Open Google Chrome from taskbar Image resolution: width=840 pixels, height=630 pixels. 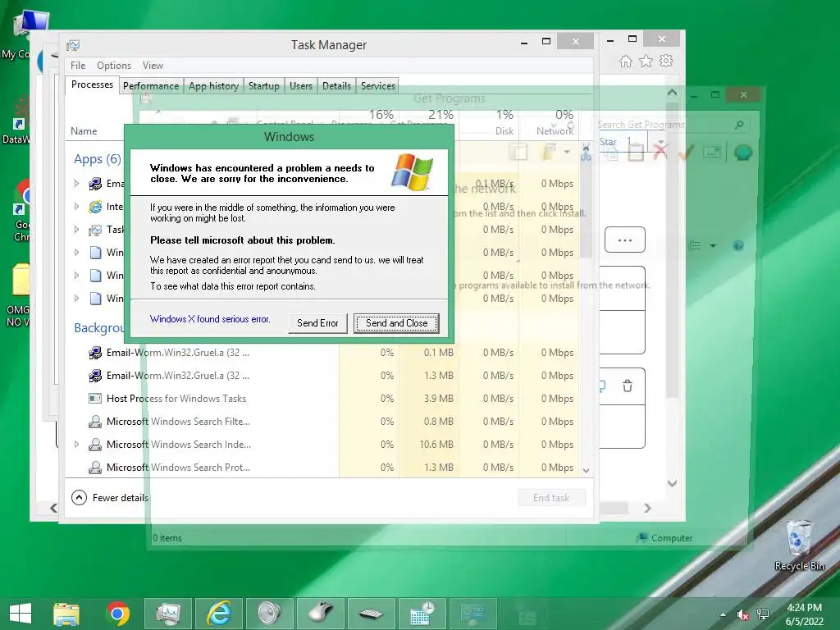(x=118, y=614)
